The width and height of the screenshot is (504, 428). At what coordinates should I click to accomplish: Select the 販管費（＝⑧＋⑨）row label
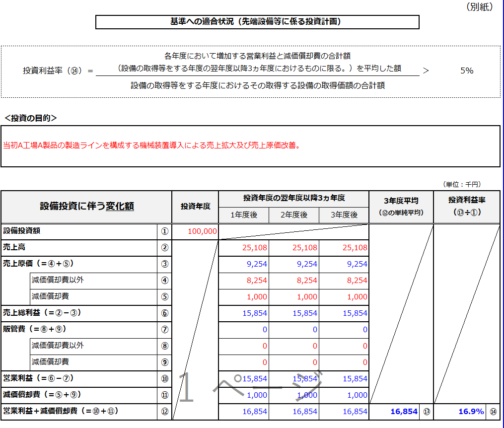pyautogui.click(x=79, y=330)
